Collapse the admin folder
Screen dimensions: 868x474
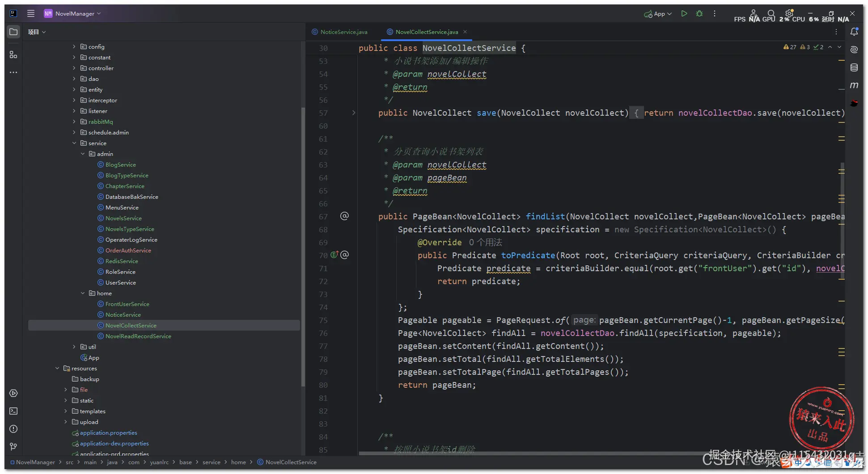[x=83, y=154]
